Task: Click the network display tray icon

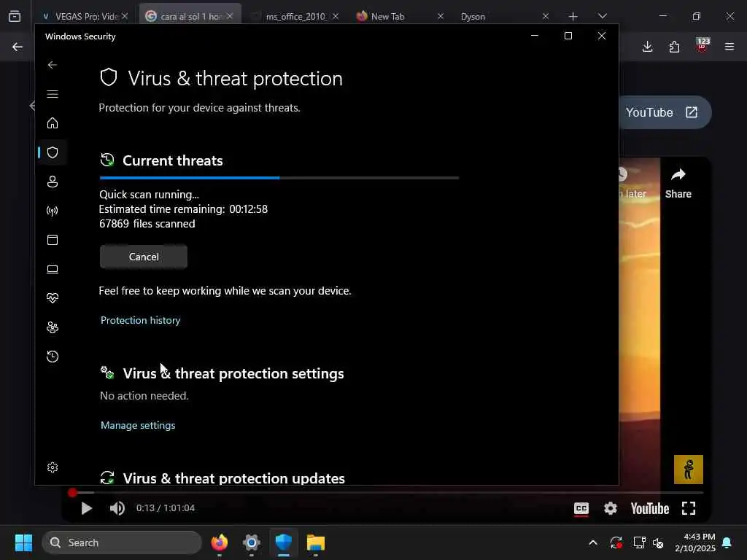Action: (639, 542)
